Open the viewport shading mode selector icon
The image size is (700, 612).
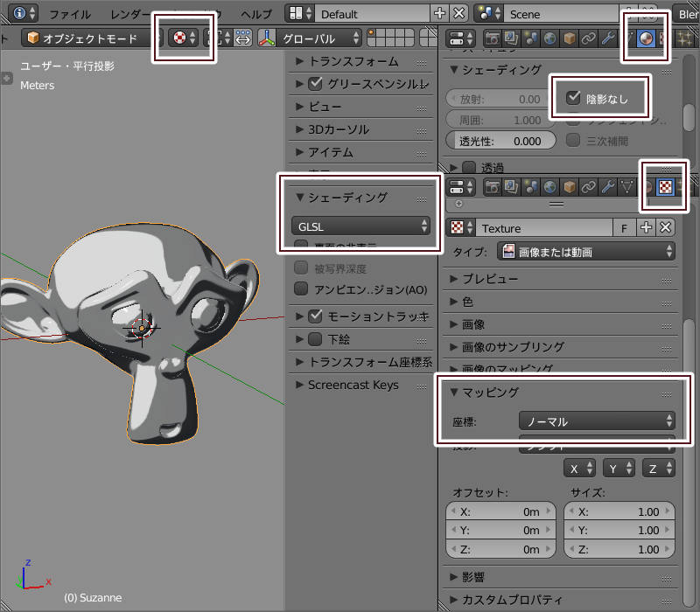pyautogui.click(x=185, y=38)
